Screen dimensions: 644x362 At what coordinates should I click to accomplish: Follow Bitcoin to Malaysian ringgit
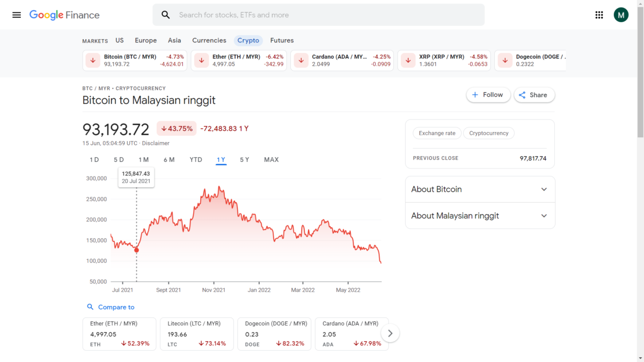[x=488, y=95]
